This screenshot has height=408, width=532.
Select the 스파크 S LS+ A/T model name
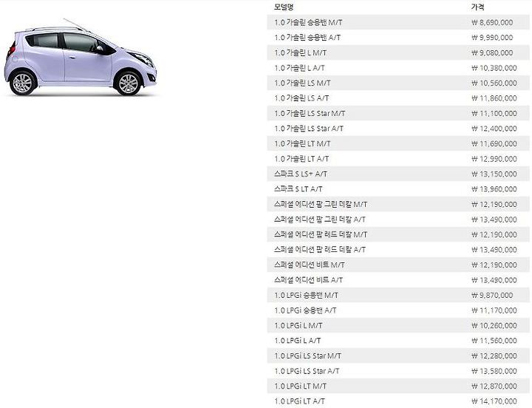[301, 174]
